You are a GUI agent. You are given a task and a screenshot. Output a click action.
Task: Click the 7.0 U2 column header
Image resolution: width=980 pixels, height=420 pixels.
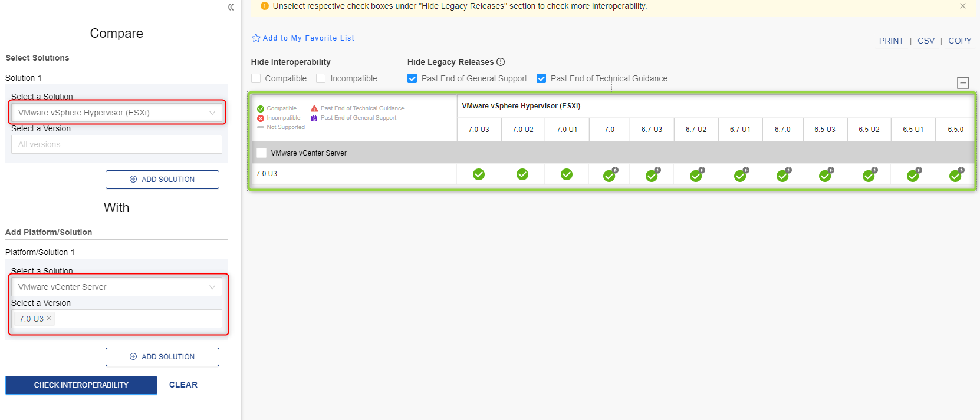[523, 130]
